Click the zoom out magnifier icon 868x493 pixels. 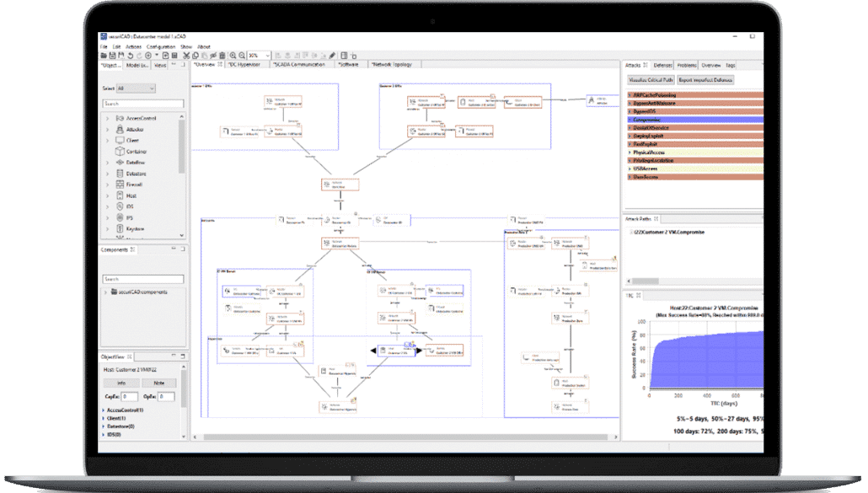(242, 56)
